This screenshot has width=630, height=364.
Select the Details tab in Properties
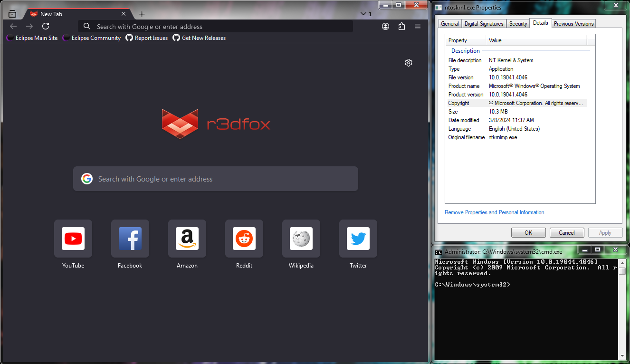541,23
